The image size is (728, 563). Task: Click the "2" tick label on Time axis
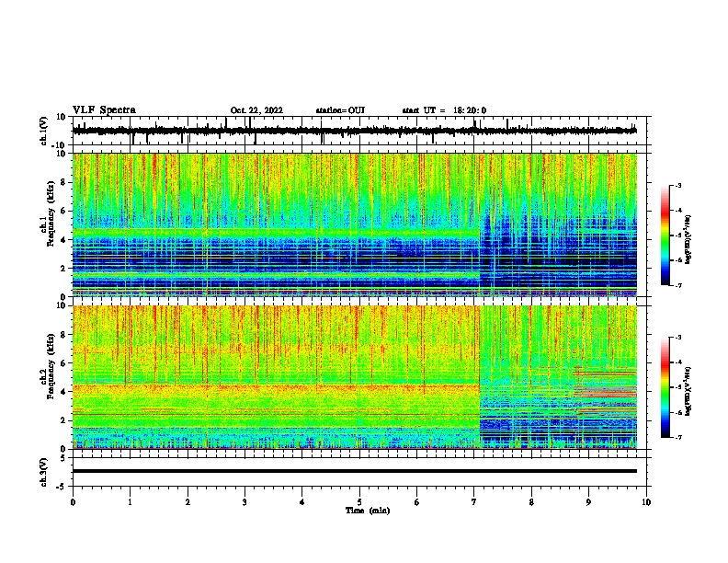pyautogui.click(x=188, y=502)
